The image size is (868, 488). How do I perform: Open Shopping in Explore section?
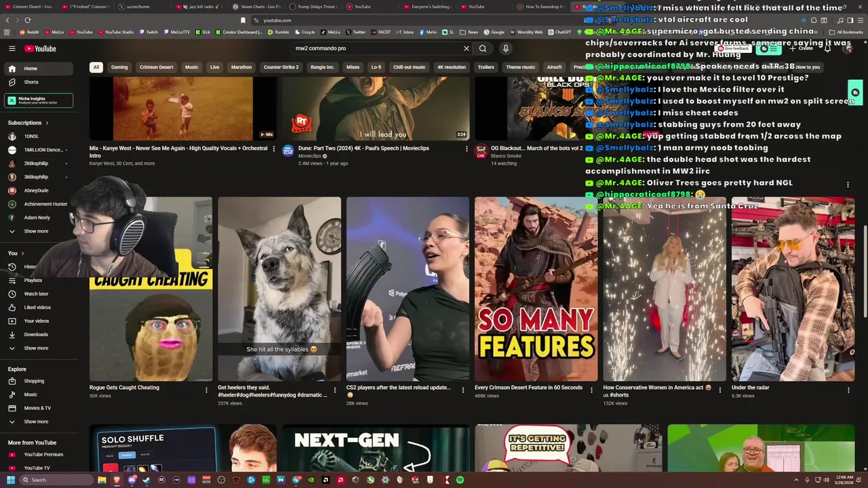tap(38, 381)
